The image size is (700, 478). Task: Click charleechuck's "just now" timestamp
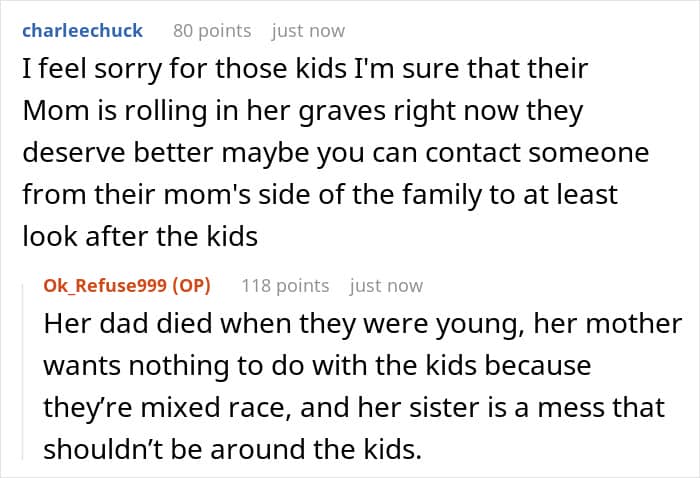[308, 30]
